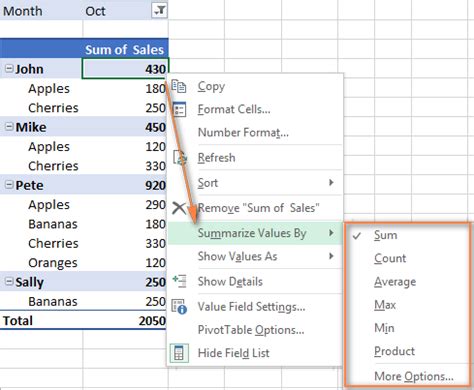This screenshot has height=390, width=474.
Task: Open More Options in submenu
Action: tap(408, 376)
